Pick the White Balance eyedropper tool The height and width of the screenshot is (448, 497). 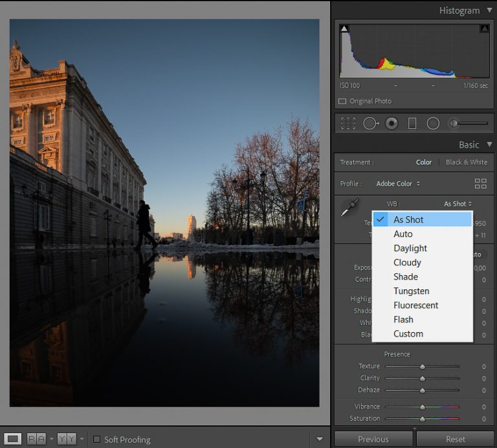[x=349, y=207]
